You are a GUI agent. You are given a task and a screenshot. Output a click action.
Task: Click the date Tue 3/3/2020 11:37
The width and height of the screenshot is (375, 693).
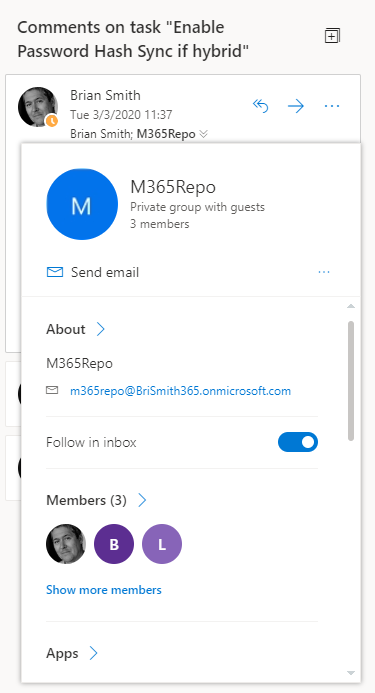pyautogui.click(x=121, y=115)
